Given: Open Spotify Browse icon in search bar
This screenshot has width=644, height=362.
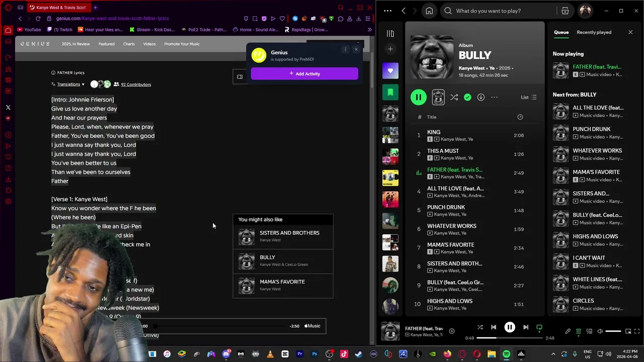Looking at the screenshot, I should coord(565,11).
